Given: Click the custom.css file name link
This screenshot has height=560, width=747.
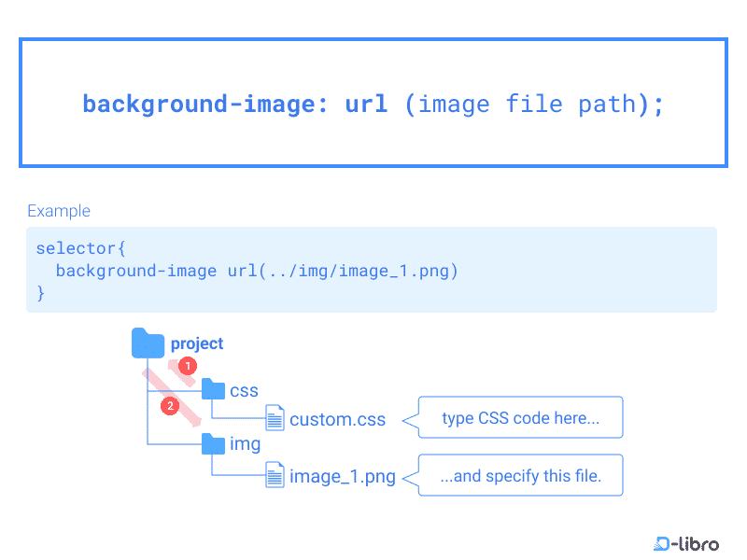Looking at the screenshot, I should 338,419.
